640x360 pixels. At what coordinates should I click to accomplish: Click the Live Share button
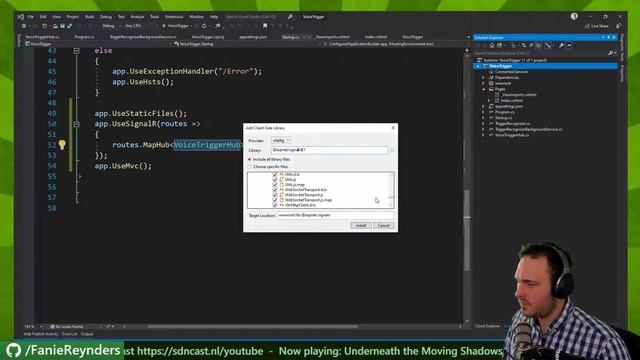click(x=596, y=26)
